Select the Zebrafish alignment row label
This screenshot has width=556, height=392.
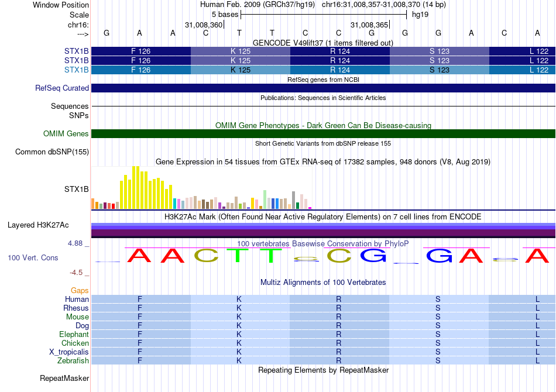73,360
